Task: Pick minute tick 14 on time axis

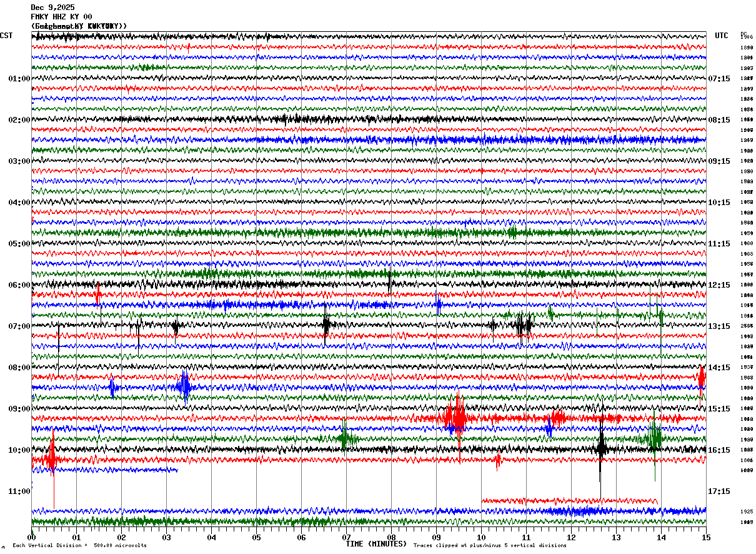Action: pyautogui.click(x=662, y=537)
